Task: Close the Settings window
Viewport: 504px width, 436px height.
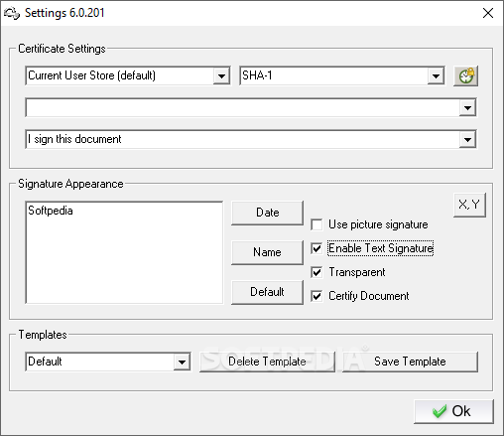Action: point(488,13)
